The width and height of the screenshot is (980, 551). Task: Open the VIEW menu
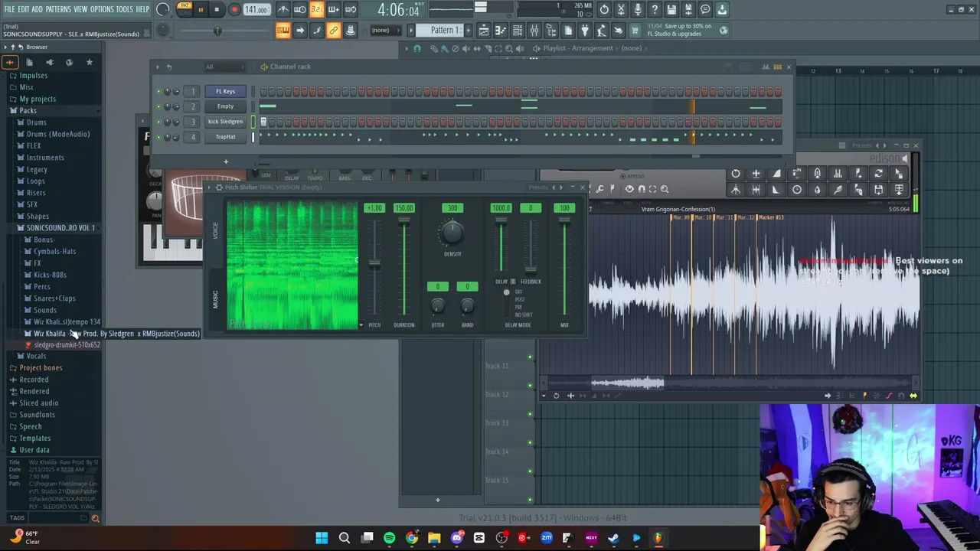click(x=80, y=9)
